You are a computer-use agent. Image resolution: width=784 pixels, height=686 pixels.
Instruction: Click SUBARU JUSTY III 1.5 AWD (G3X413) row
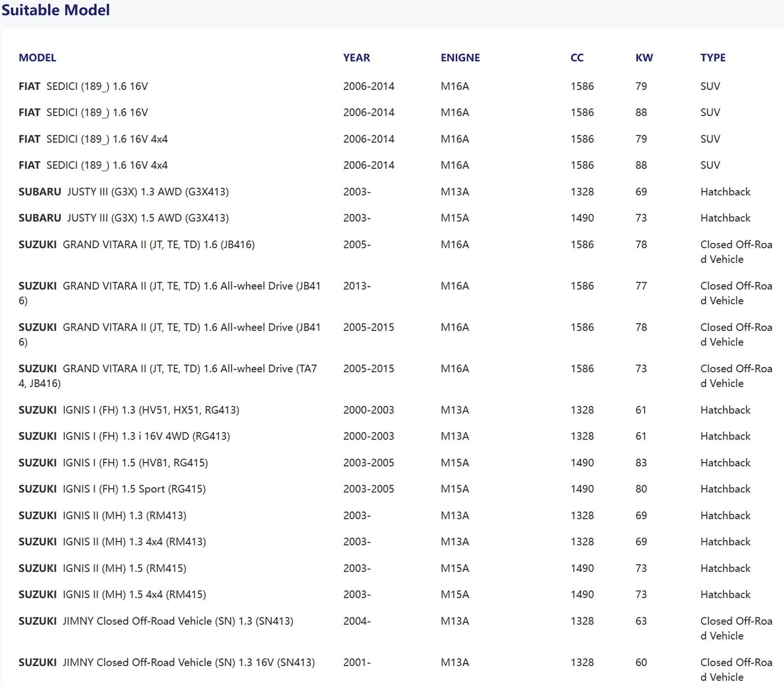click(392, 218)
